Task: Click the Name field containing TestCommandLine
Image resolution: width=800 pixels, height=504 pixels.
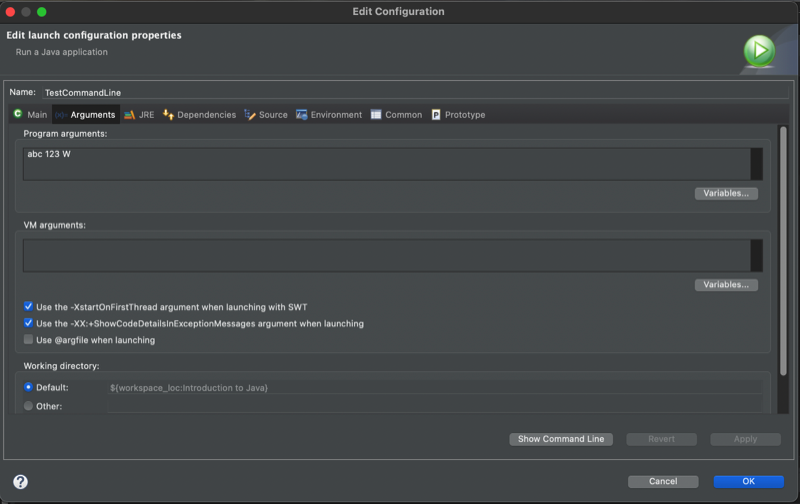Action: tap(400, 92)
